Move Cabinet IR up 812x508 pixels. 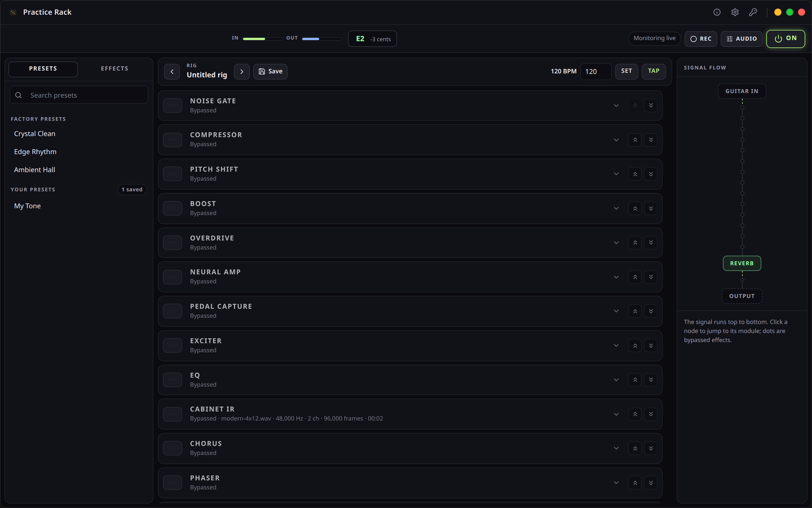pos(635,414)
